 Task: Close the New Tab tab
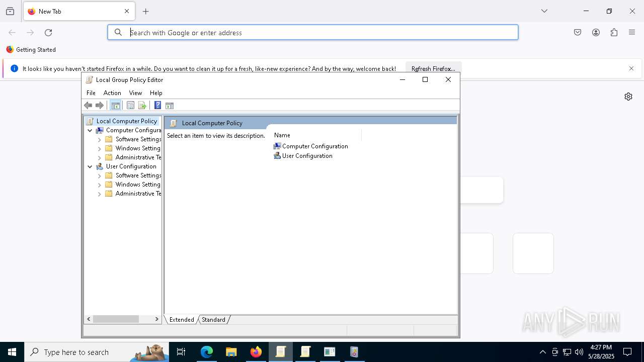(x=127, y=12)
